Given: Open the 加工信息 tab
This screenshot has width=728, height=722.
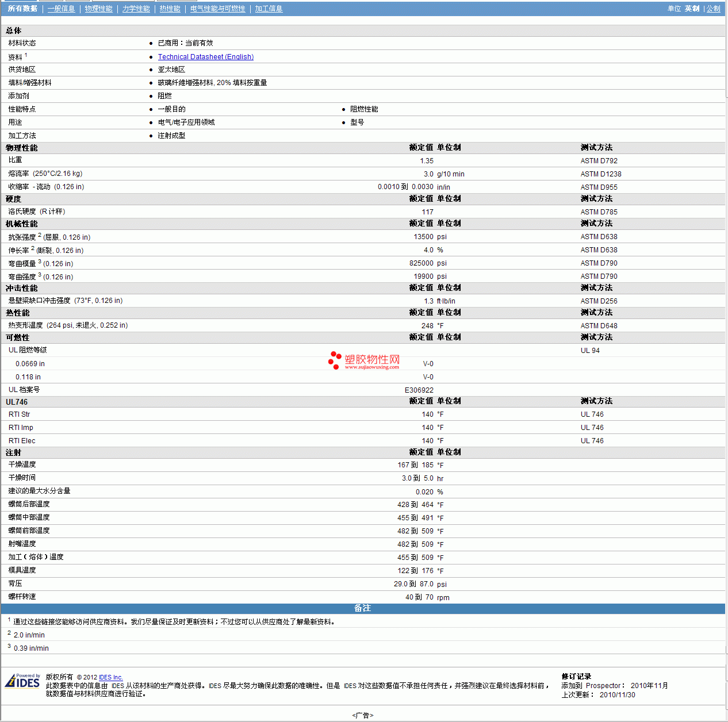Looking at the screenshot, I should 269,9.
